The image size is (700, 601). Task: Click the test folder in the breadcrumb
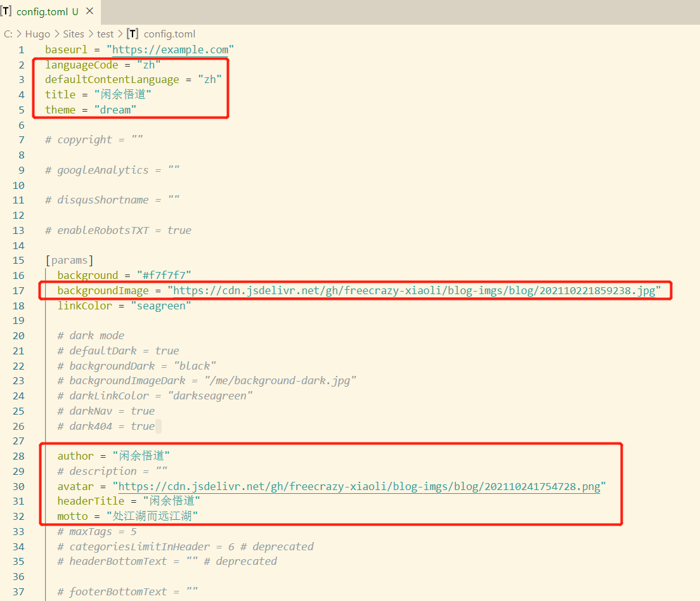tap(105, 34)
